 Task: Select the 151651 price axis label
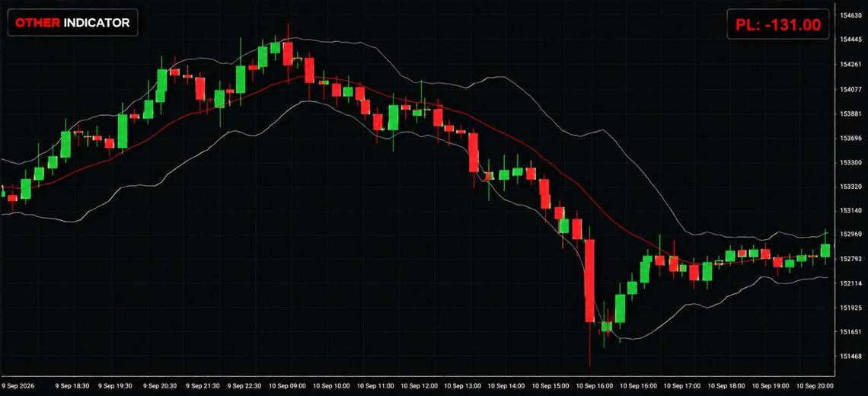(x=851, y=332)
